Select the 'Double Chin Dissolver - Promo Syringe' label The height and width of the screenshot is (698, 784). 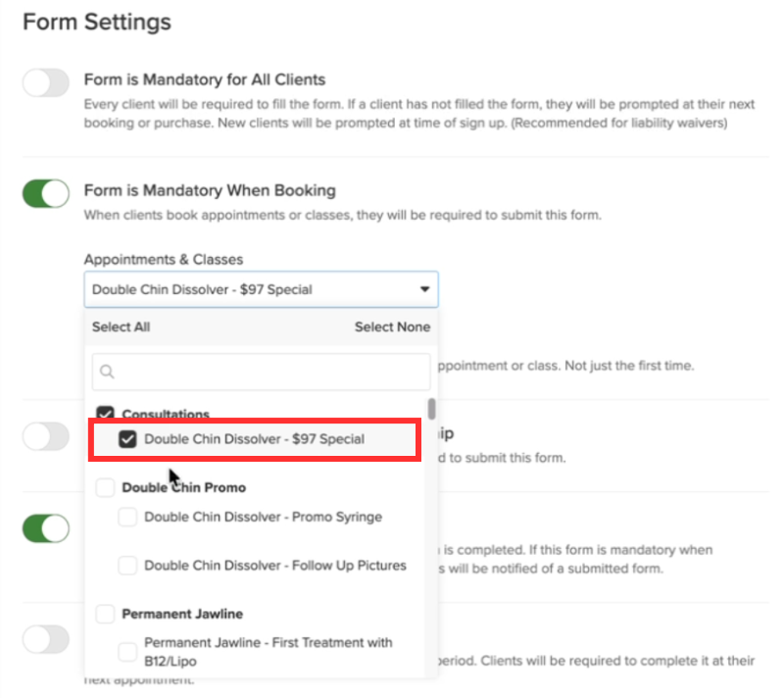click(263, 517)
